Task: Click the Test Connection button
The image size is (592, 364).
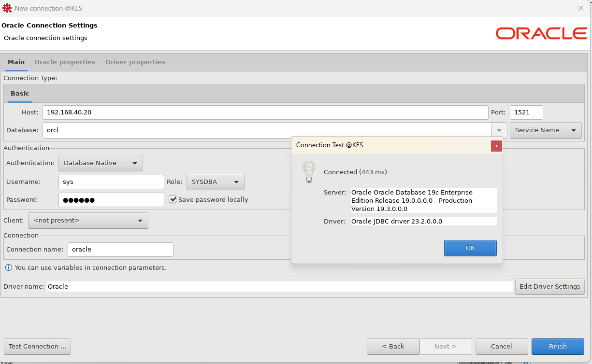Action: 37,347
